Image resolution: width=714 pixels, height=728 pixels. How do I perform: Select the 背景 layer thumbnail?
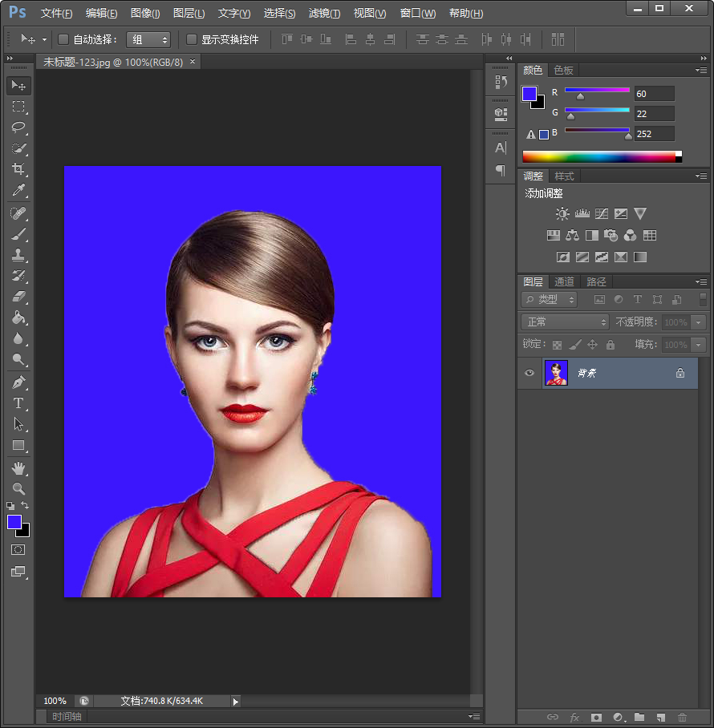(x=556, y=373)
